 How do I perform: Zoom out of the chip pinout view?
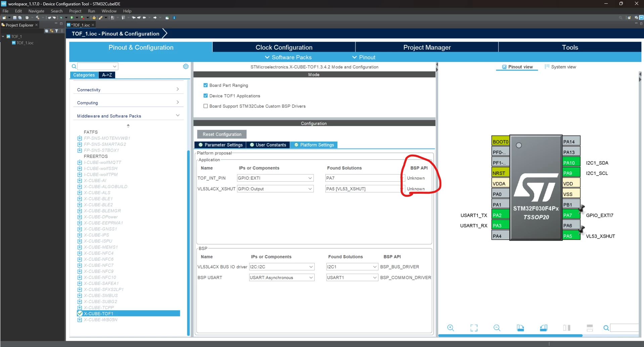tap(497, 328)
